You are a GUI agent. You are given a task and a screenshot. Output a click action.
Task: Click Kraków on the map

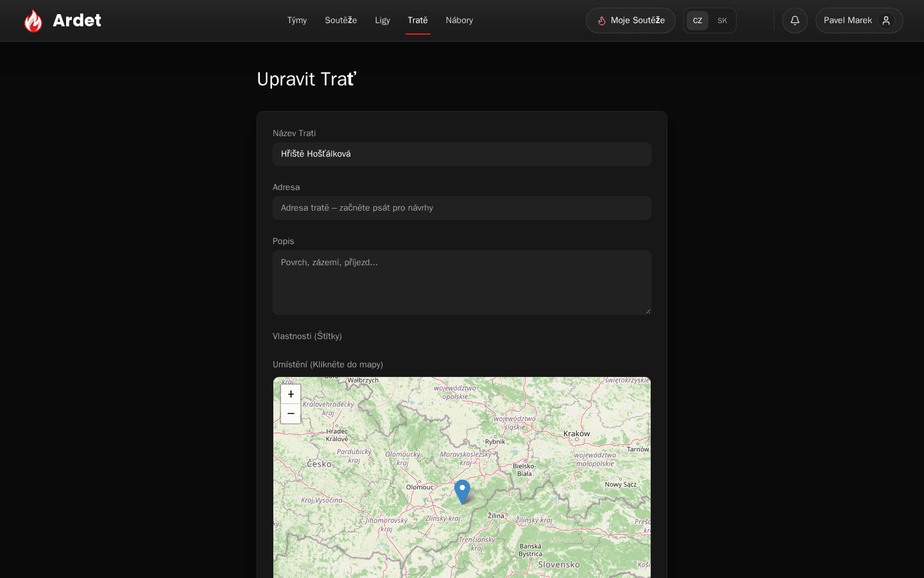pyautogui.click(x=576, y=433)
